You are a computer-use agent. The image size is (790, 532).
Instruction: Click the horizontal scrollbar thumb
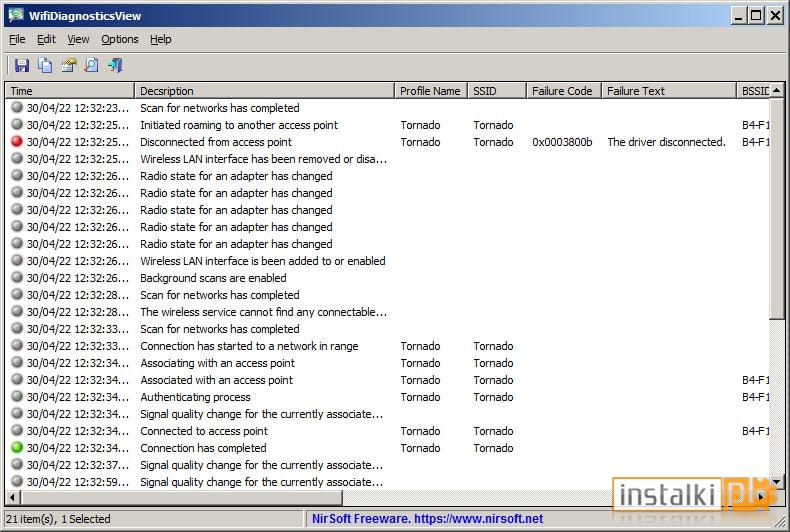[181, 497]
